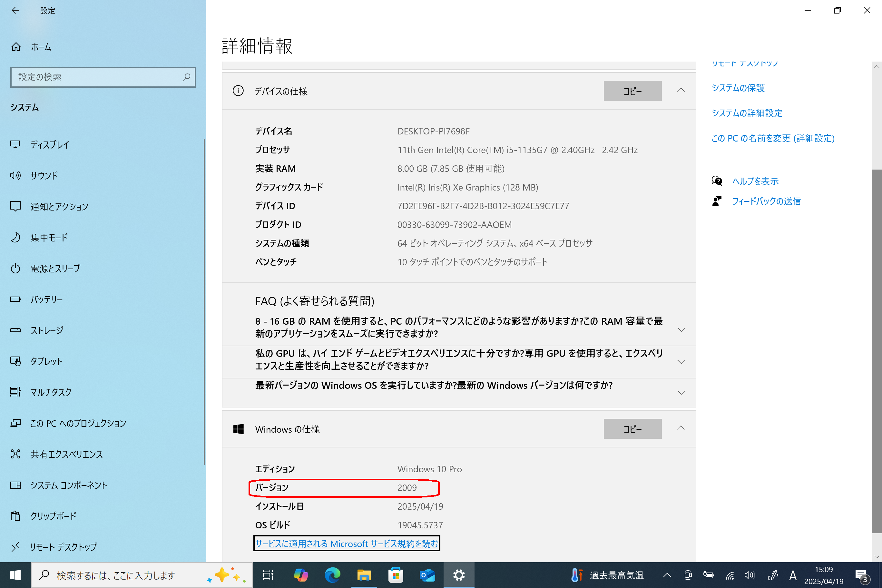Open Microsoft Store from the taskbar

(396, 575)
